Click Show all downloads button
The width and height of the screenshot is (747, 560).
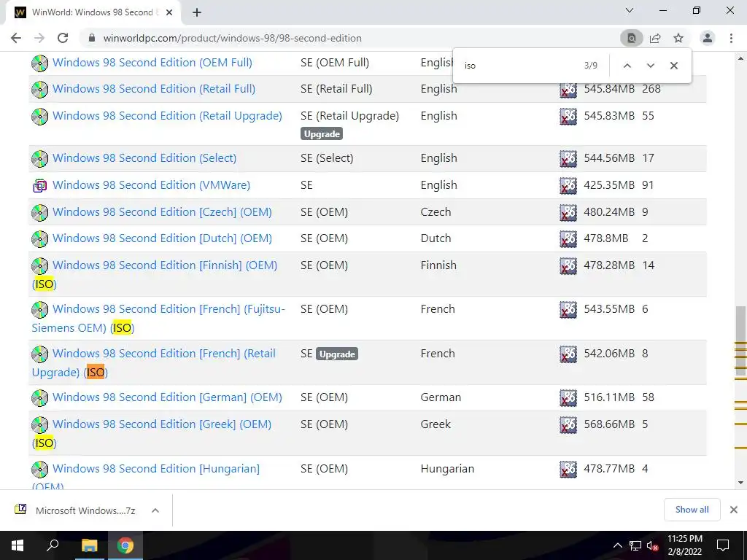click(x=692, y=510)
